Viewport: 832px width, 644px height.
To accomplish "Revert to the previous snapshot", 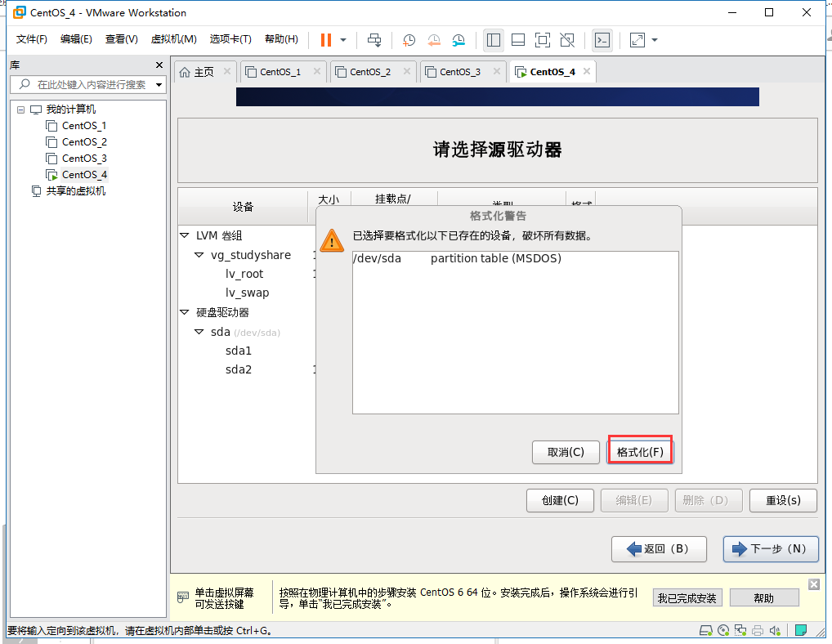I will pyautogui.click(x=433, y=40).
